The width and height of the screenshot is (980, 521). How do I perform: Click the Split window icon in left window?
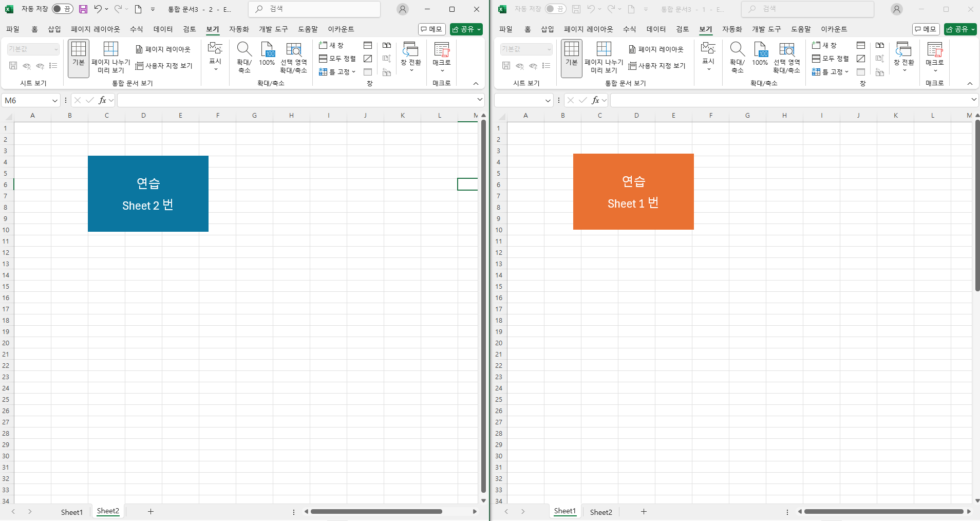pos(368,45)
